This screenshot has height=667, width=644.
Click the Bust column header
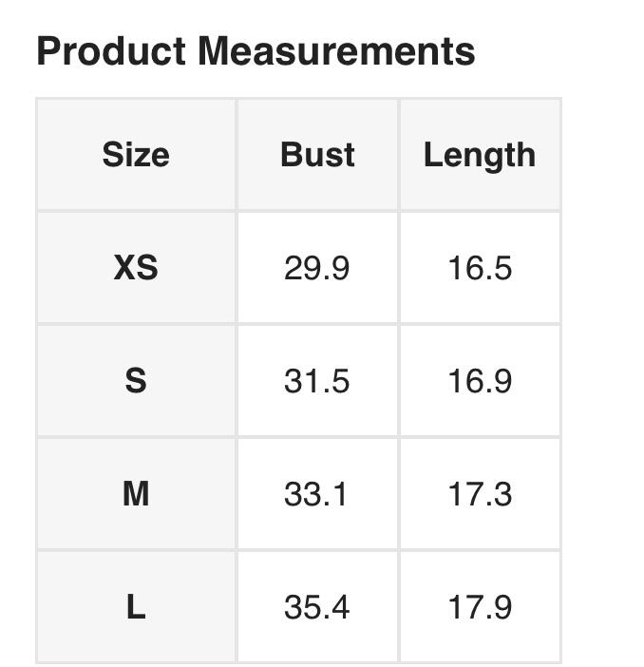coord(317,155)
